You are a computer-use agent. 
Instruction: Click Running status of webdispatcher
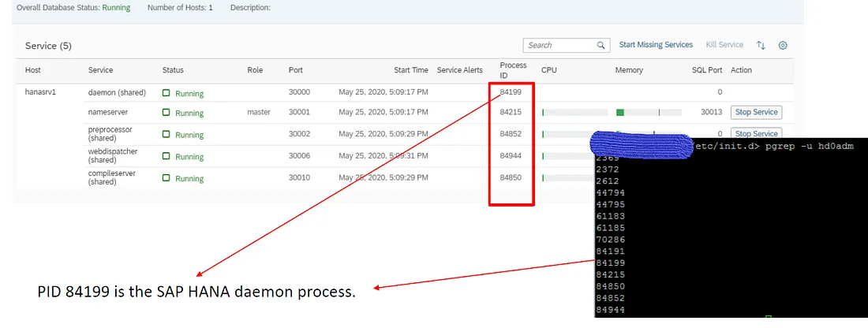183,157
